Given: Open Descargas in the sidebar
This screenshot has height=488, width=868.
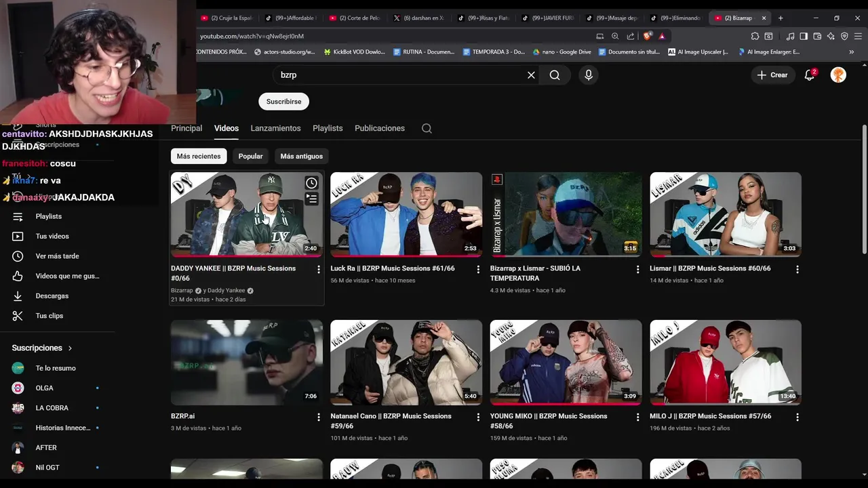Looking at the screenshot, I should pos(52,296).
